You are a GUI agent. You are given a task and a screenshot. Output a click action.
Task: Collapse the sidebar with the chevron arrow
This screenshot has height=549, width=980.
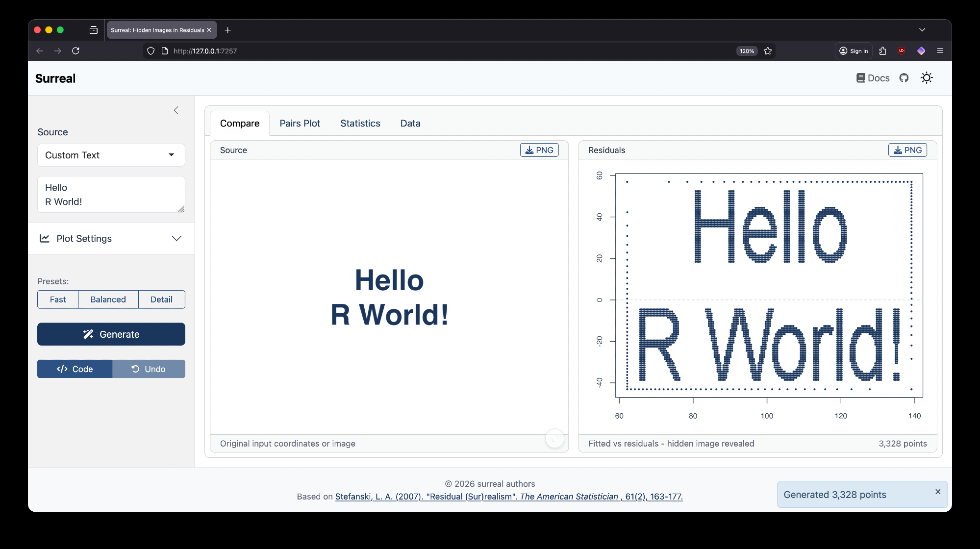click(x=176, y=110)
